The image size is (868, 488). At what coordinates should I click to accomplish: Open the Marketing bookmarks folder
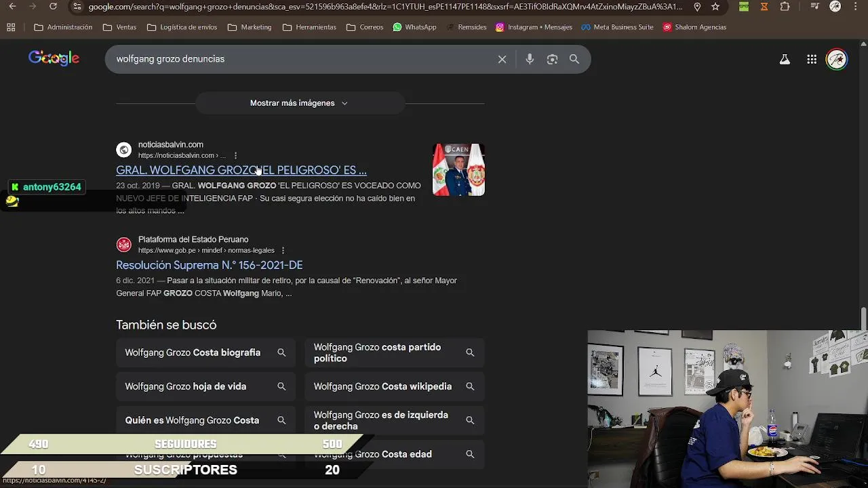250,27
